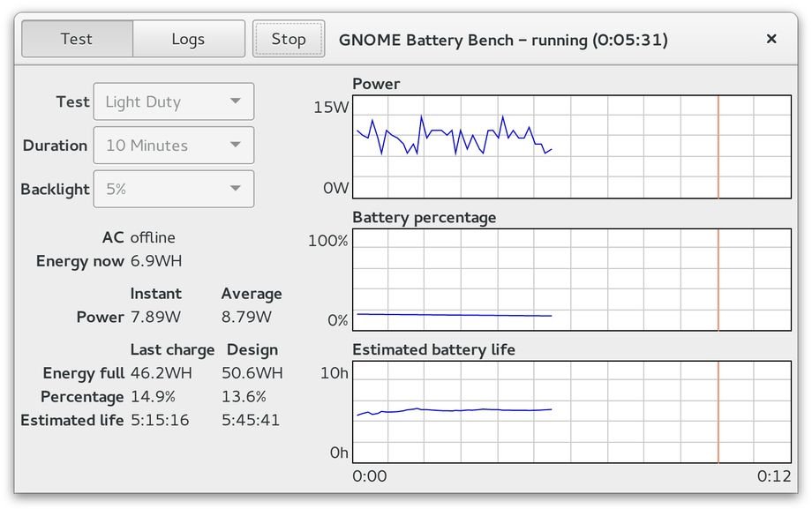The image size is (812, 509).
Task: Click the design percentage 13.6%
Action: 244,397
